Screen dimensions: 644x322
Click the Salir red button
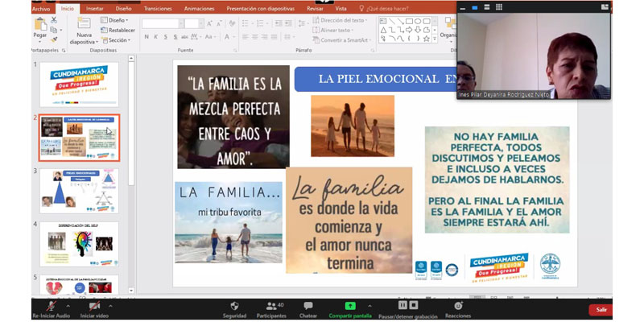coord(600,310)
